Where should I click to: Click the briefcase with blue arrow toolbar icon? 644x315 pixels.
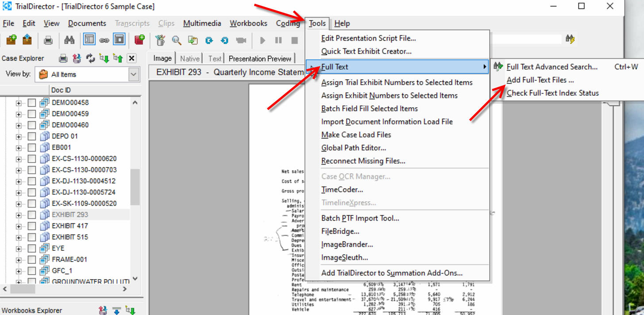pos(27,40)
